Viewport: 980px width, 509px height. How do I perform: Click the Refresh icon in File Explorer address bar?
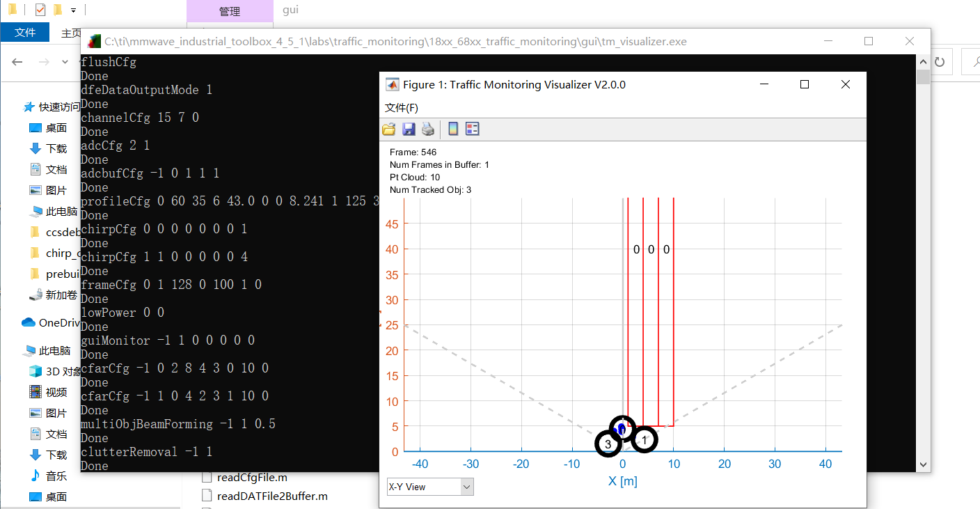click(940, 62)
